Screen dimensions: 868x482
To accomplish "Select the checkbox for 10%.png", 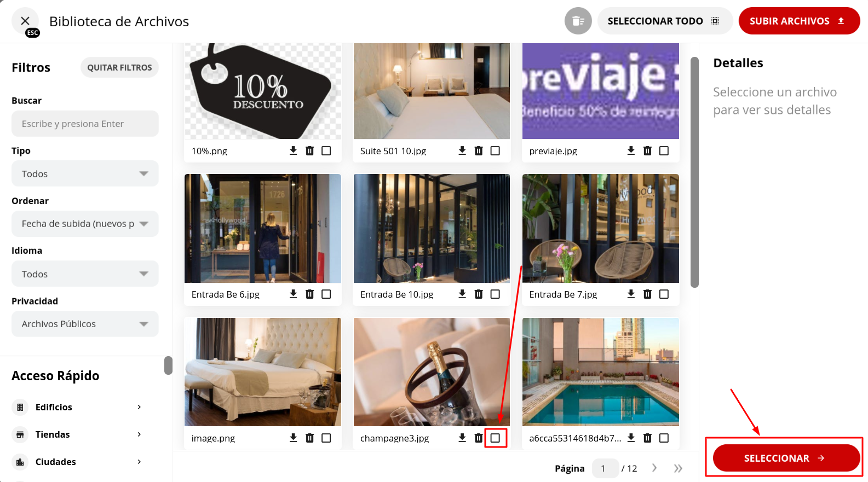I will [326, 150].
